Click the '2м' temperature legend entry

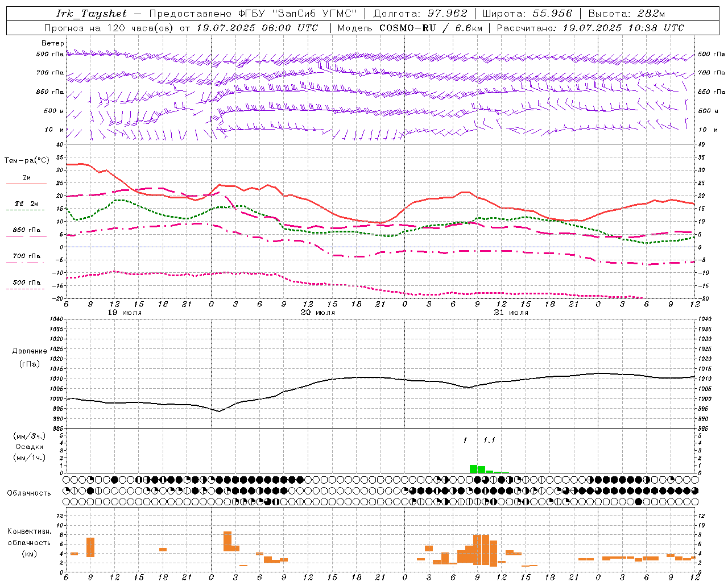point(27,177)
